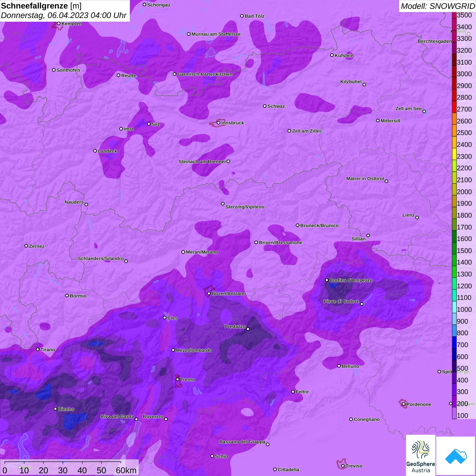This screenshot has height=476, width=476.
Task: Click the Conegliano label
Action: coord(367,419)
